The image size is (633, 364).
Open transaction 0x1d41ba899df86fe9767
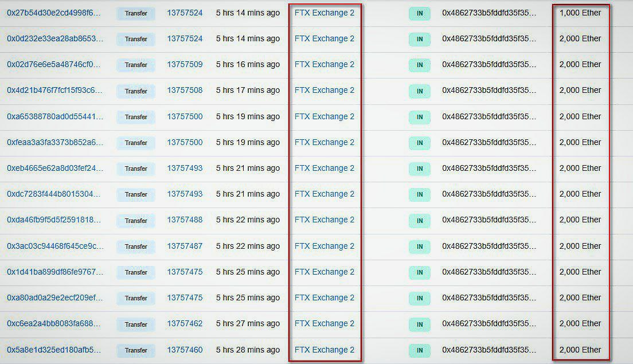(55, 272)
